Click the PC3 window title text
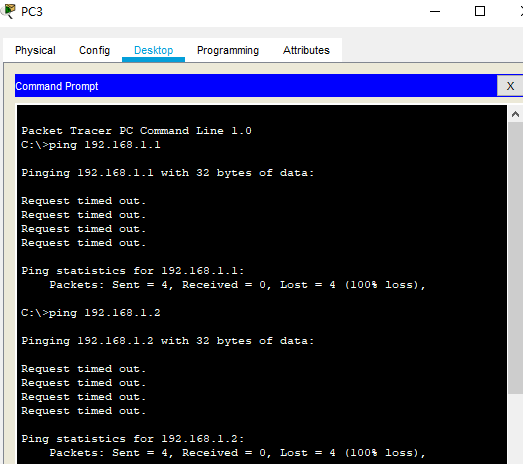This screenshot has width=523, height=464. (x=32, y=12)
